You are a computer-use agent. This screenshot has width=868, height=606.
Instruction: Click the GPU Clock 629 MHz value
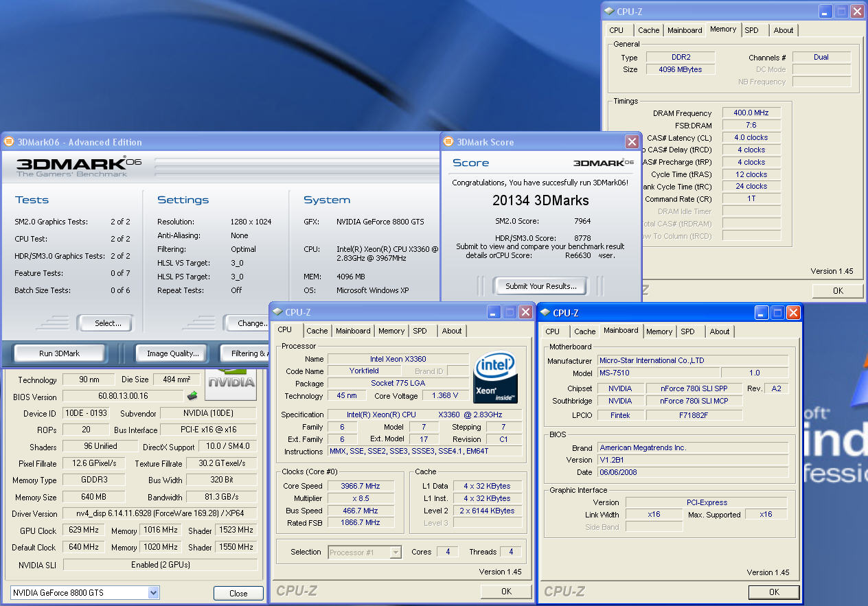[84, 530]
